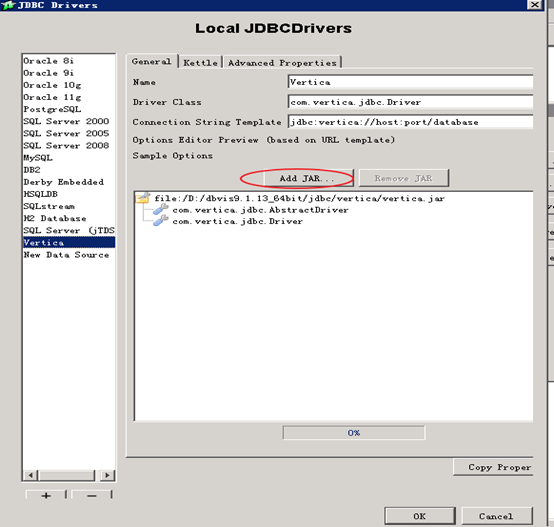This screenshot has height=527, width=554.
Task: Select Derby Embedded in driver list
Action: click(x=69, y=182)
